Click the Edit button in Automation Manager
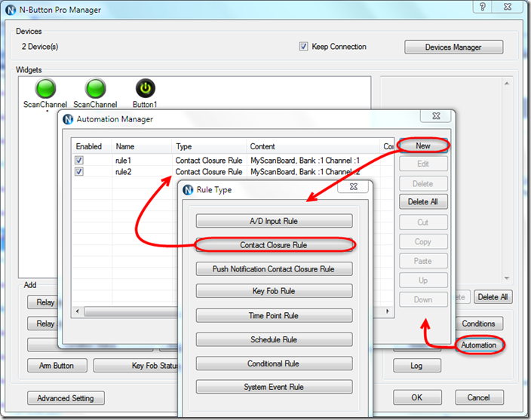 [x=423, y=164]
